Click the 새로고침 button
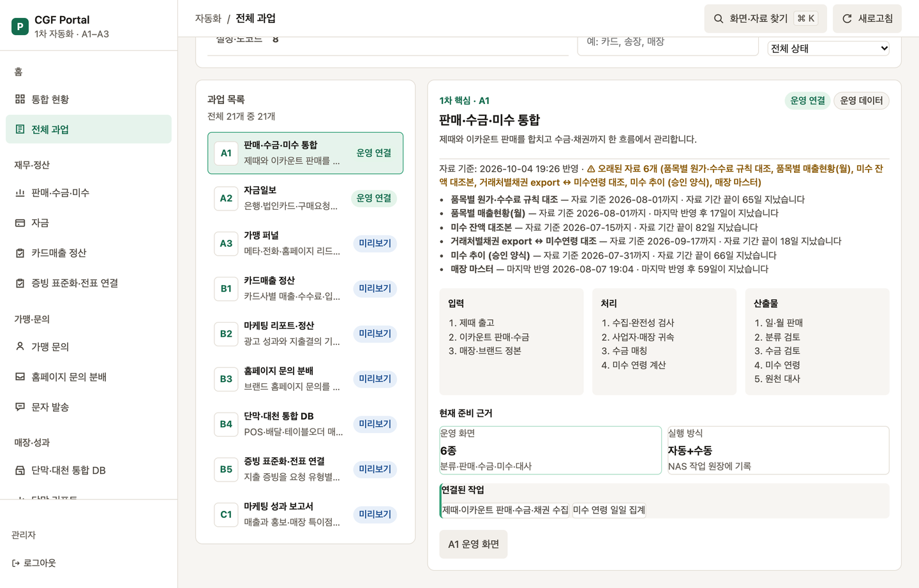 point(867,18)
